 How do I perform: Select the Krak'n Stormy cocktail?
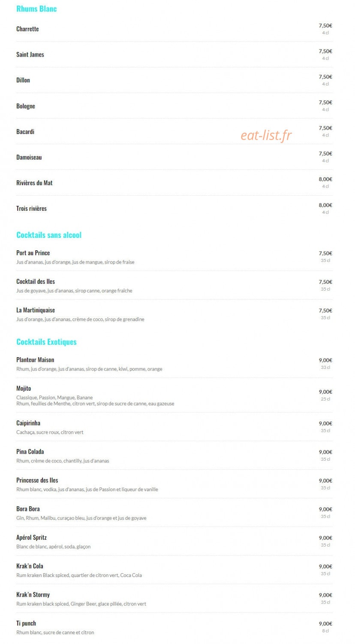[33, 595]
